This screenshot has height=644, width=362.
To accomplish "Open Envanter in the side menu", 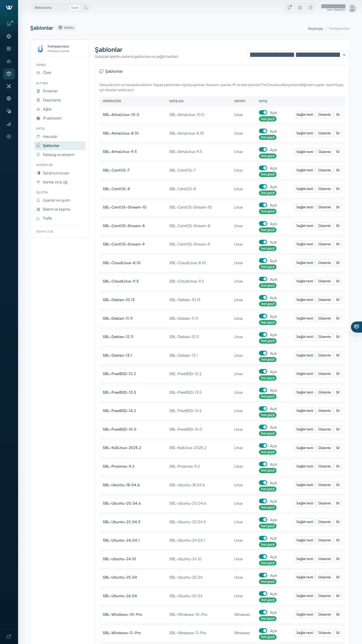I will 60,91.
